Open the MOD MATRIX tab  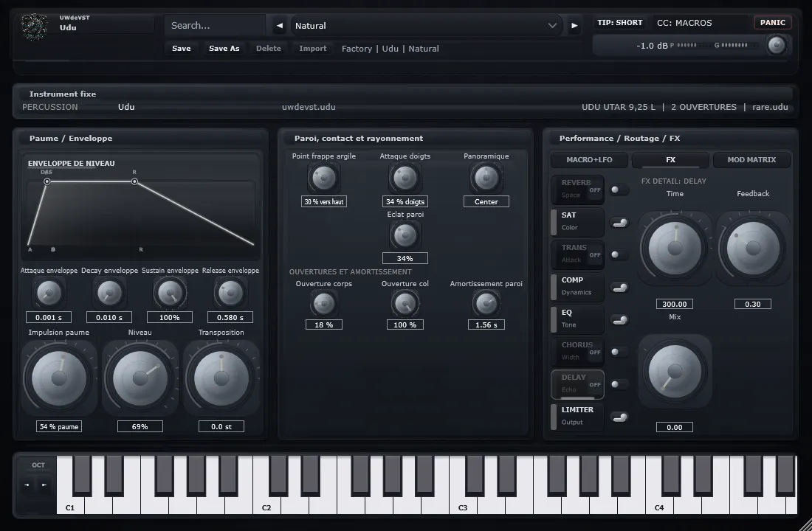pos(751,159)
